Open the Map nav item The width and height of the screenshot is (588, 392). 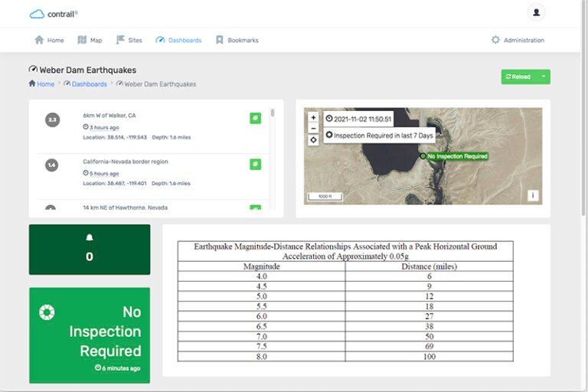[90, 40]
